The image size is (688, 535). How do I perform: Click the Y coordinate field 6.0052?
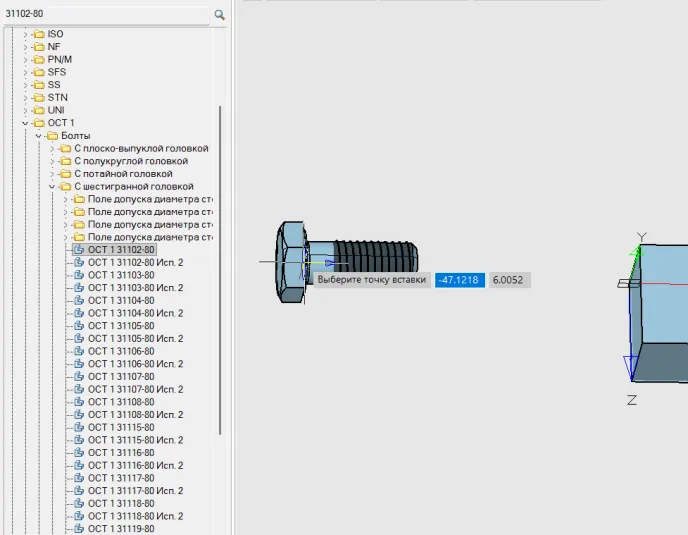(509, 281)
